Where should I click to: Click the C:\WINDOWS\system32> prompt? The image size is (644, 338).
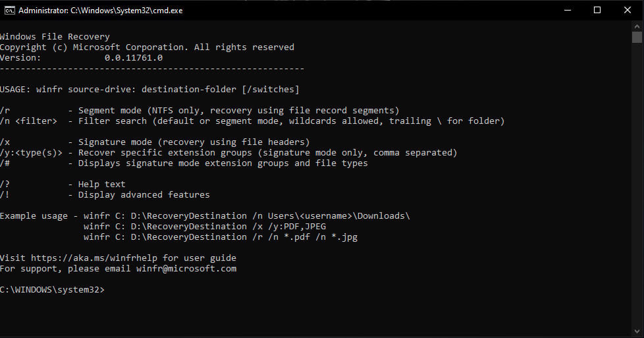(x=52, y=290)
